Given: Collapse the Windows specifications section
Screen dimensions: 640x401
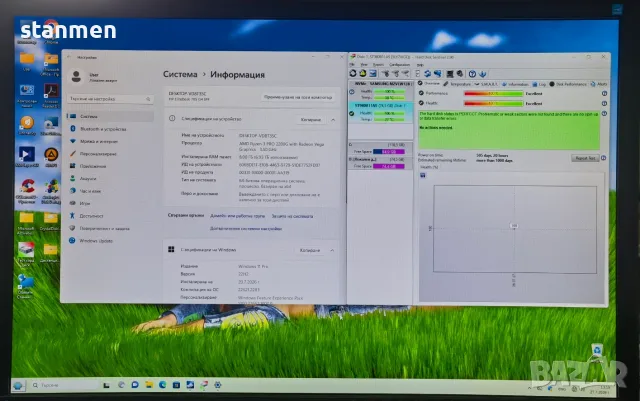Looking at the screenshot, I should click(x=332, y=250).
